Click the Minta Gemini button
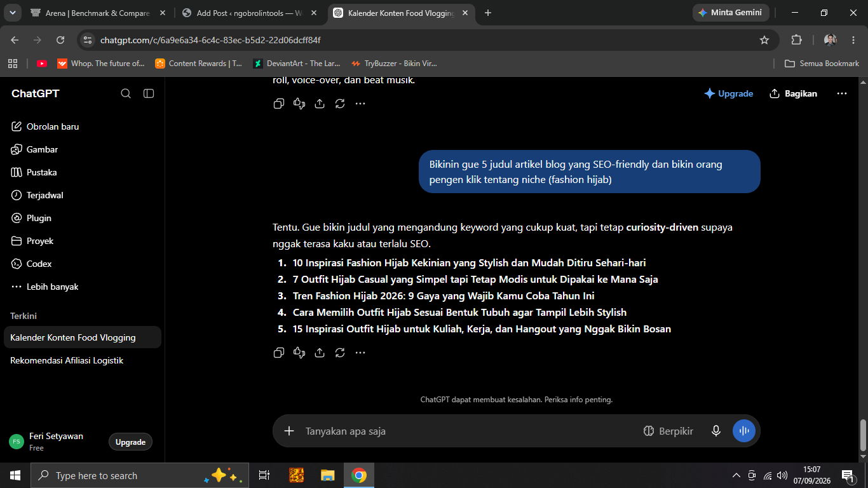Viewport: 868px width, 488px height. point(730,13)
